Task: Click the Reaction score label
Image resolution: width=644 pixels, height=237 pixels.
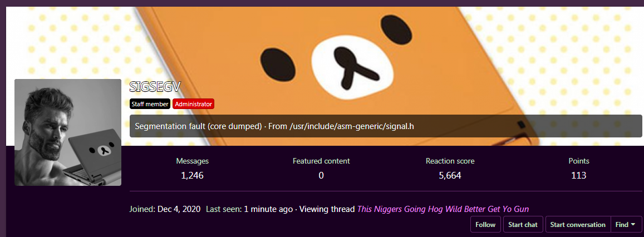Action: pos(450,161)
